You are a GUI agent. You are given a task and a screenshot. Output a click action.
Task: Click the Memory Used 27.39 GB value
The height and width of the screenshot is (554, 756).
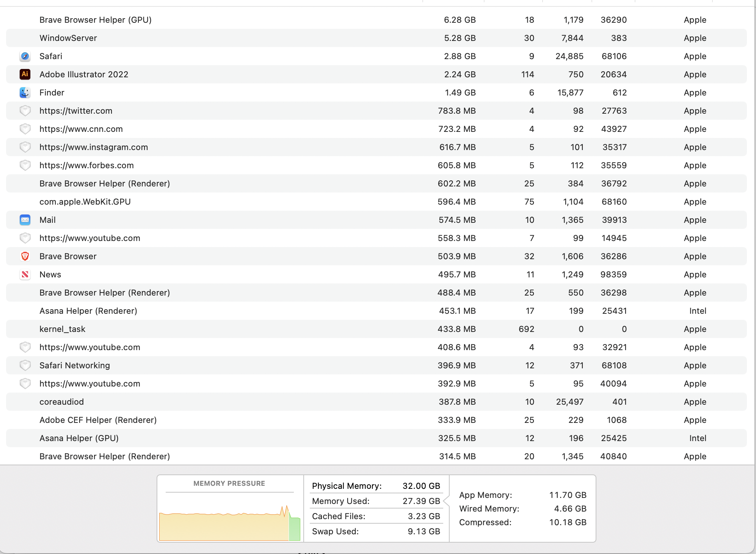click(x=421, y=501)
